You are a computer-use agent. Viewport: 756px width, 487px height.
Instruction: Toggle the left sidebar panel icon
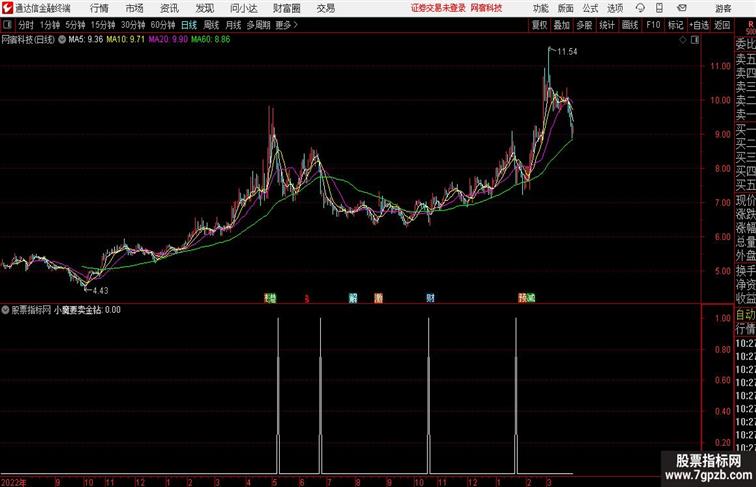coord(7,25)
